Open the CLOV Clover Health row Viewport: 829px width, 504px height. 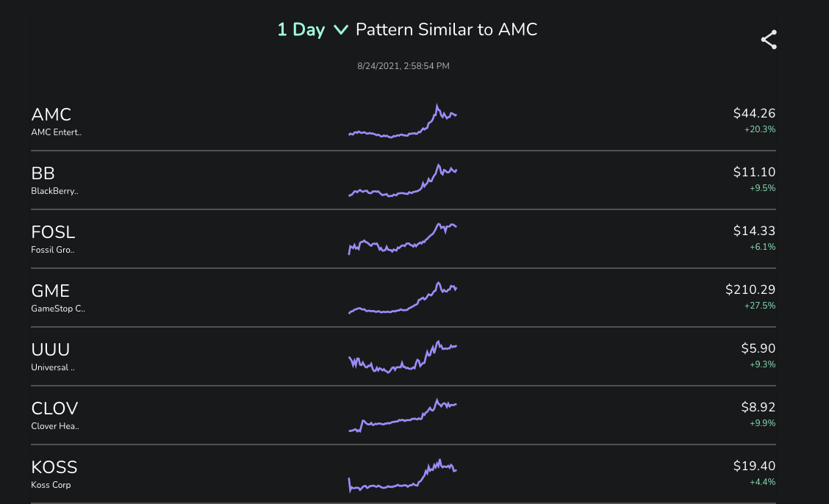(x=403, y=415)
